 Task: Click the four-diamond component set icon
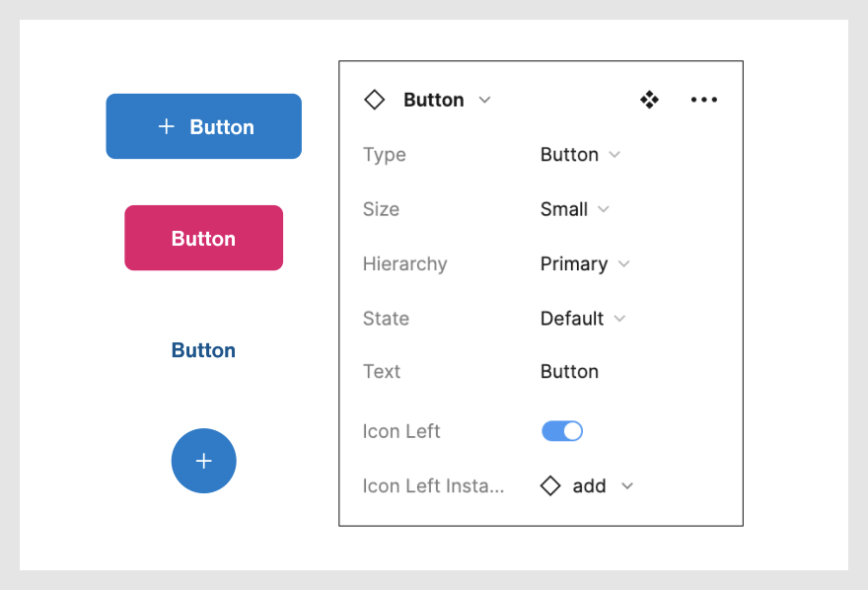tap(649, 100)
